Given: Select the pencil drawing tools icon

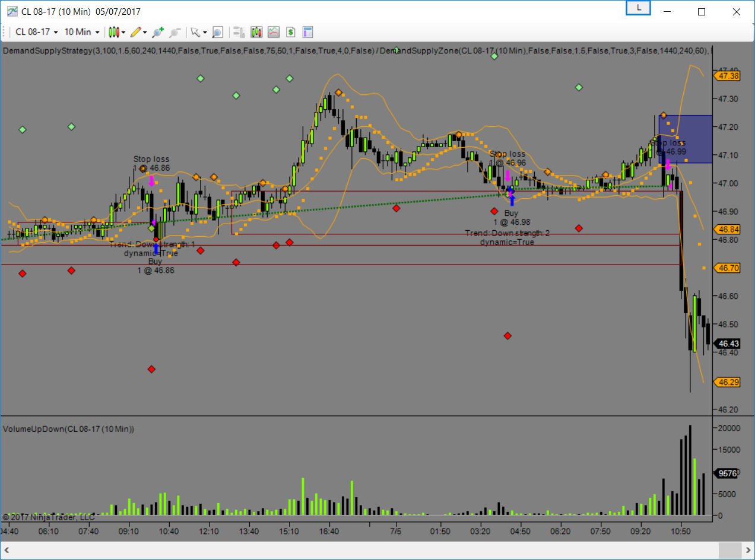Looking at the screenshot, I should tap(136, 32).
